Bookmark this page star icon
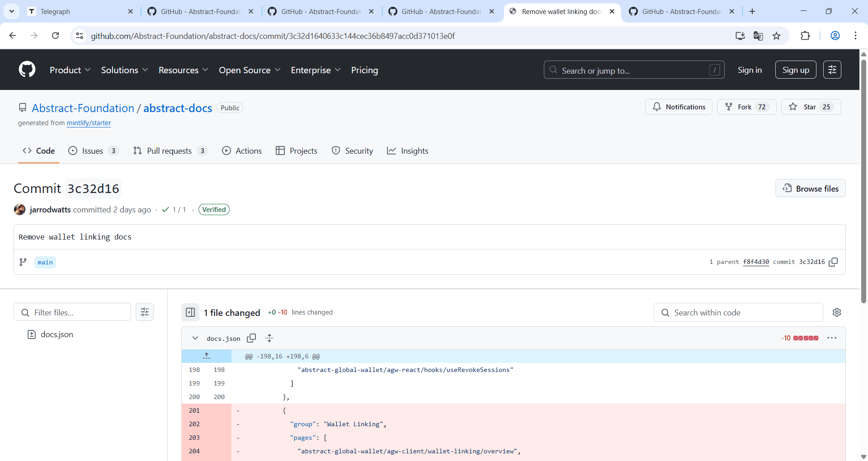 point(776,36)
